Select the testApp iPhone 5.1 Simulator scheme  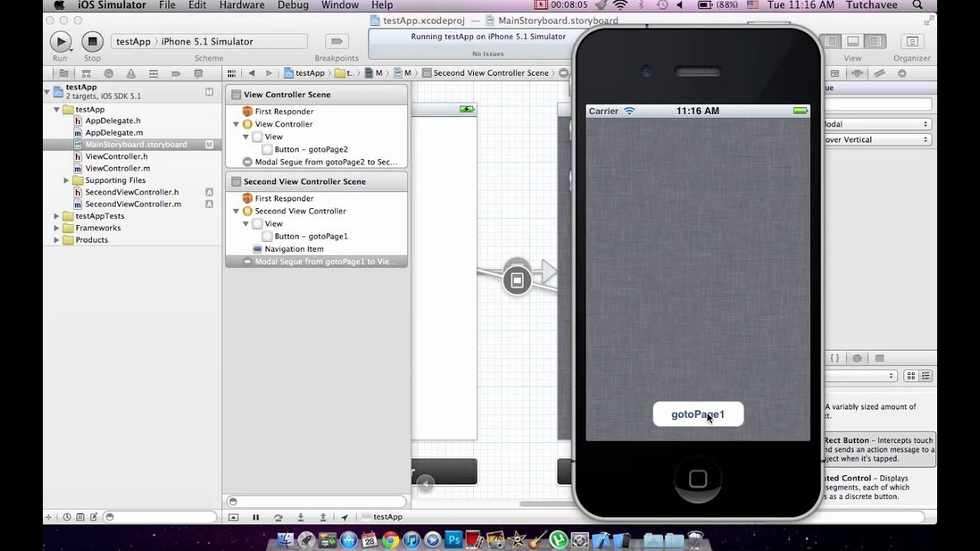click(x=209, y=41)
